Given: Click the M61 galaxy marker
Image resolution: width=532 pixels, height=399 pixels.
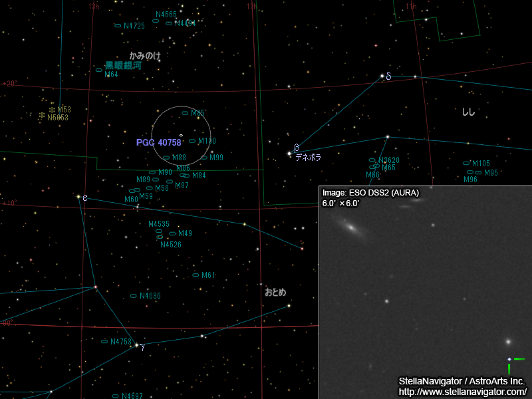Looking at the screenshot, I should click(196, 275).
